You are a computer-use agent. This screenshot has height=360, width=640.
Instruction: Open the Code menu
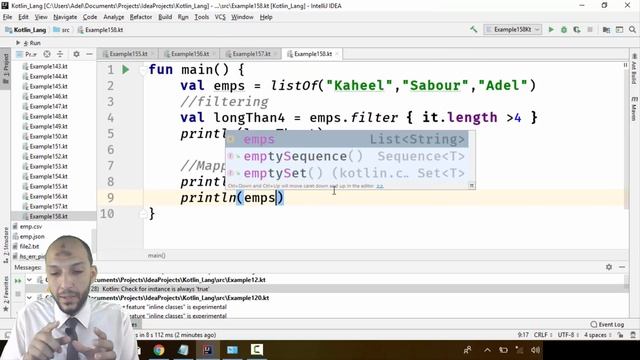90,17
